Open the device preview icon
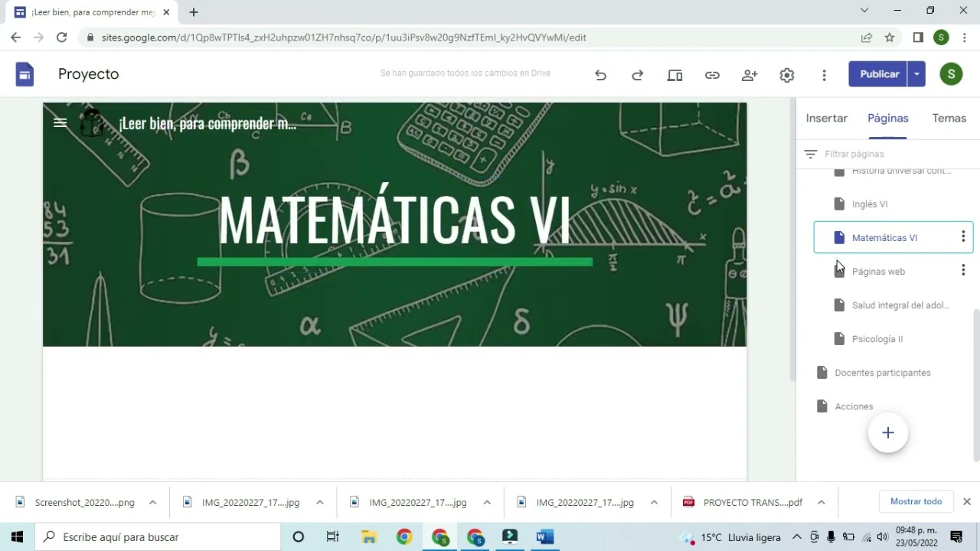The width and height of the screenshot is (980, 551). 675,75
